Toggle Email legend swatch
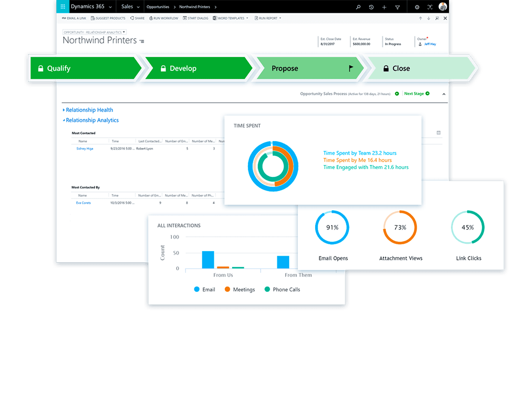 coord(196,289)
